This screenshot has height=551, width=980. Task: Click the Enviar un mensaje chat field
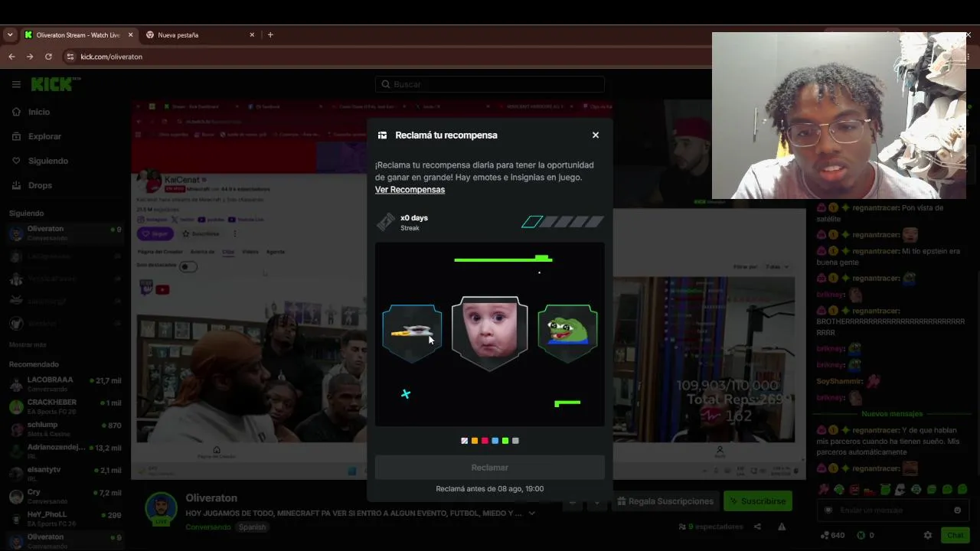(x=893, y=510)
